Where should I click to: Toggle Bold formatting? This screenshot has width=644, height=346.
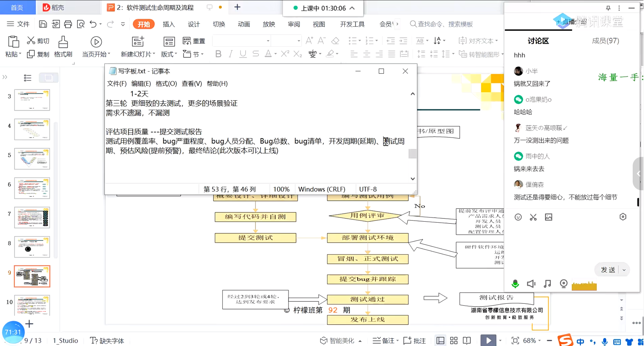point(218,54)
